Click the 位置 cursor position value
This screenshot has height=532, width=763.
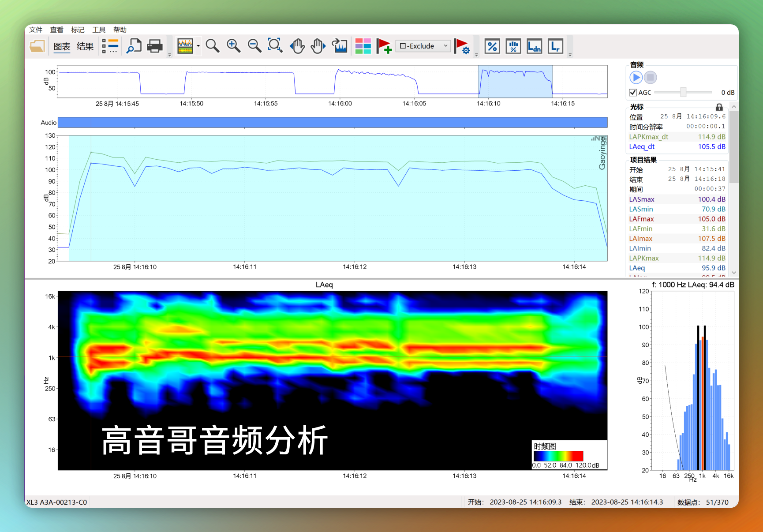tap(693, 116)
